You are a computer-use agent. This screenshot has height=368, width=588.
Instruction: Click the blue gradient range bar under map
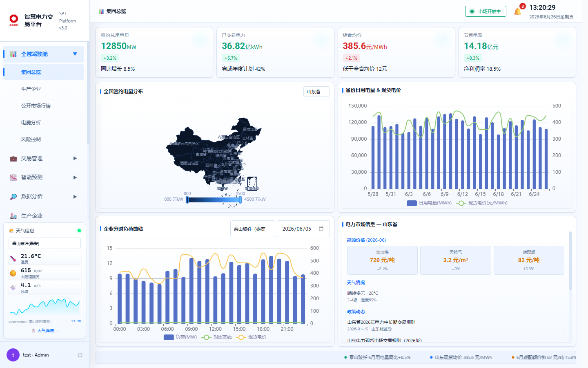click(214, 200)
